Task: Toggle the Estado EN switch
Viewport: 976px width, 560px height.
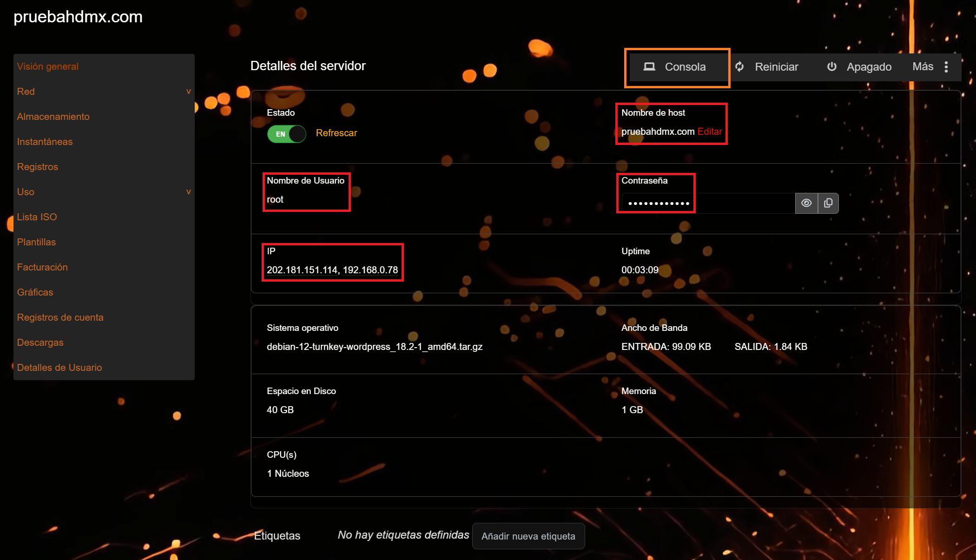Action: click(286, 134)
